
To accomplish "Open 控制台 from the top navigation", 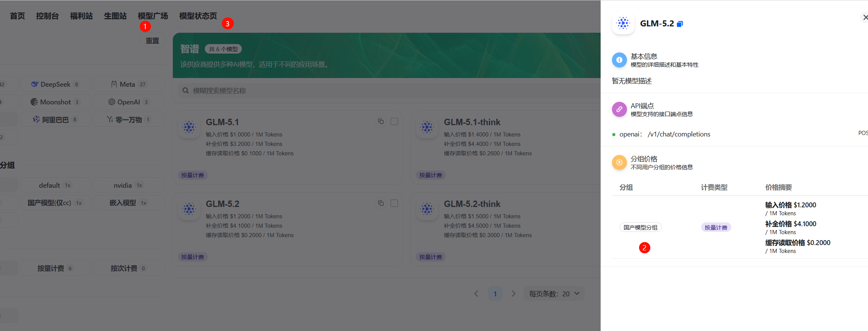I will coord(47,16).
